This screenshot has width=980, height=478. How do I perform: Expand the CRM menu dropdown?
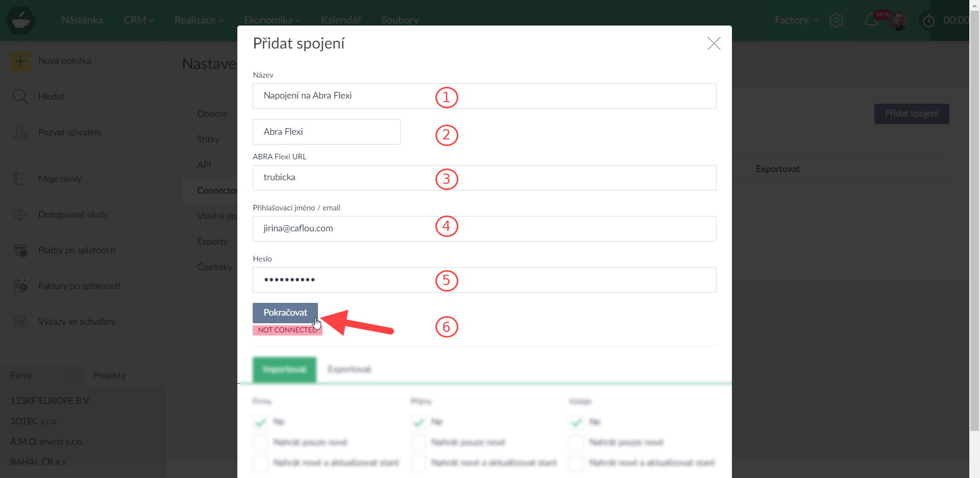[x=138, y=20]
